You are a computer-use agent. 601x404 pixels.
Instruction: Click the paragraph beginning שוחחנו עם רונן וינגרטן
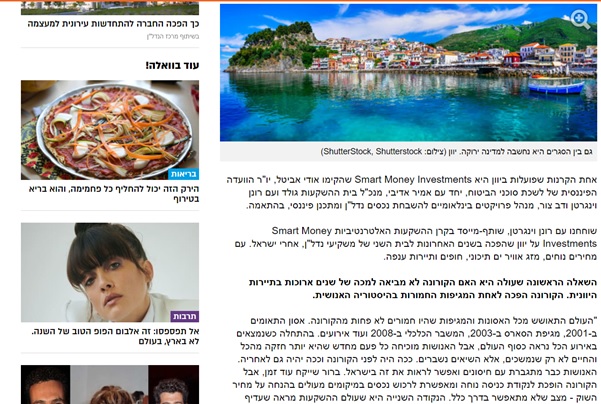click(415, 243)
